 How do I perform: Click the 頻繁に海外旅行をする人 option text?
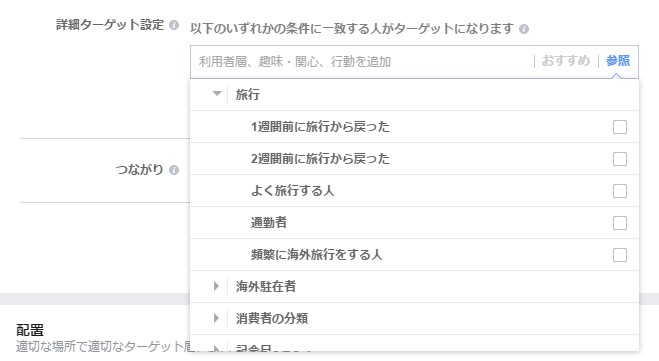coord(316,255)
